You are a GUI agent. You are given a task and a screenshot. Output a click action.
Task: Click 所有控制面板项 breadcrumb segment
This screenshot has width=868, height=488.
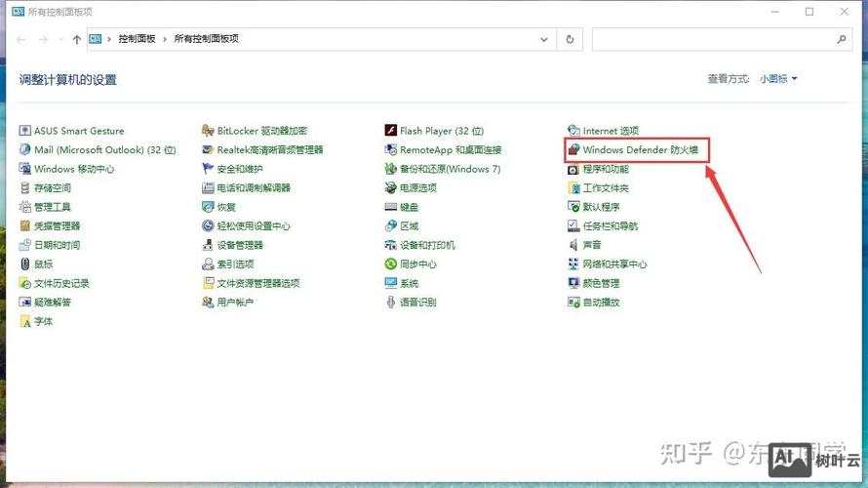click(206, 39)
